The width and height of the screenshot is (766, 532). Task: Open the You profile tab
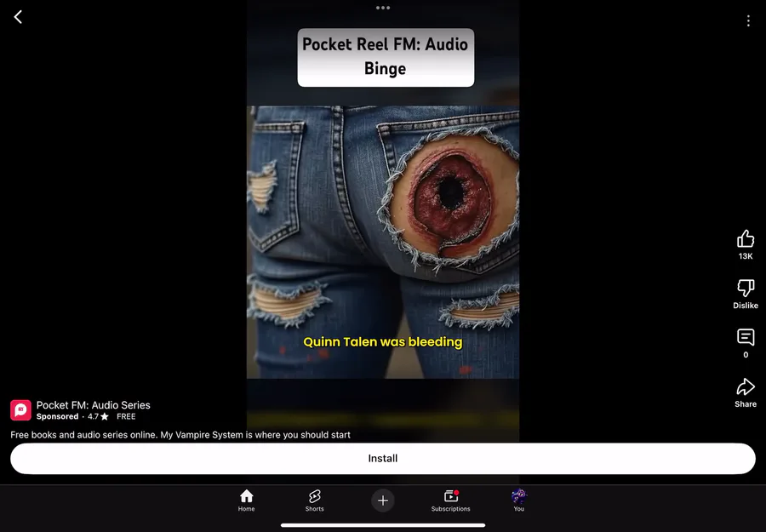[519, 501]
